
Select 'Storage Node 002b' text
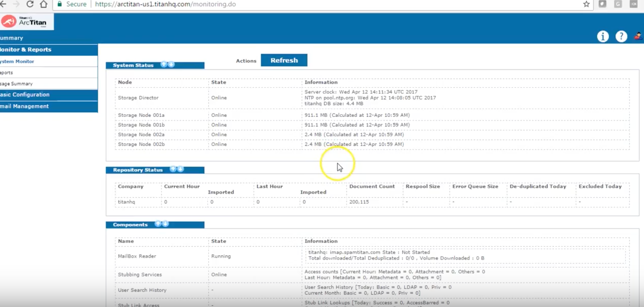[x=141, y=144]
